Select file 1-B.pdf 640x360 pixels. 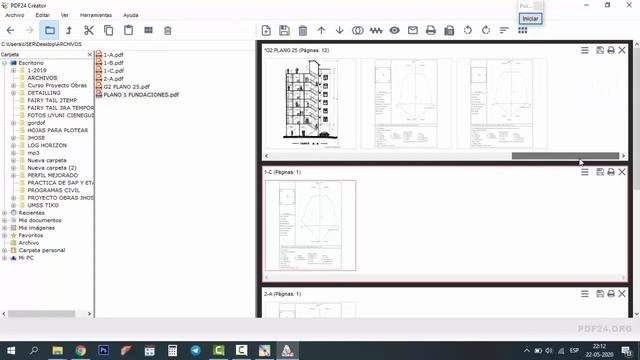click(x=113, y=63)
